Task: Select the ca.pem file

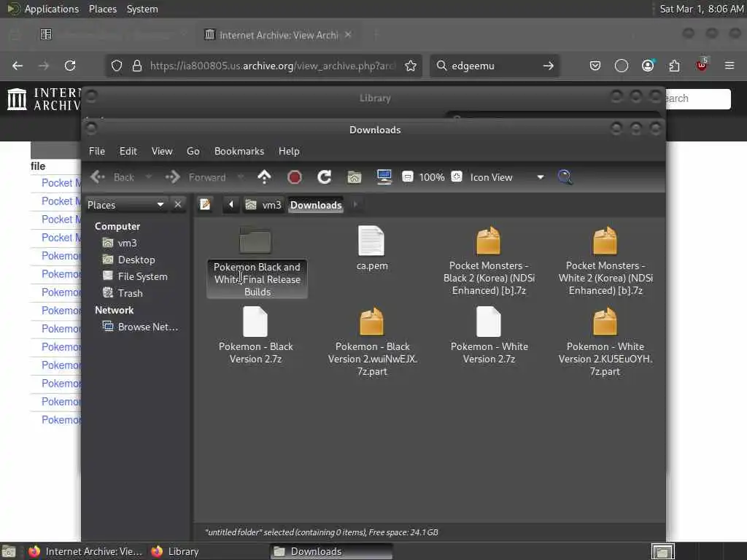Action: pyautogui.click(x=371, y=249)
